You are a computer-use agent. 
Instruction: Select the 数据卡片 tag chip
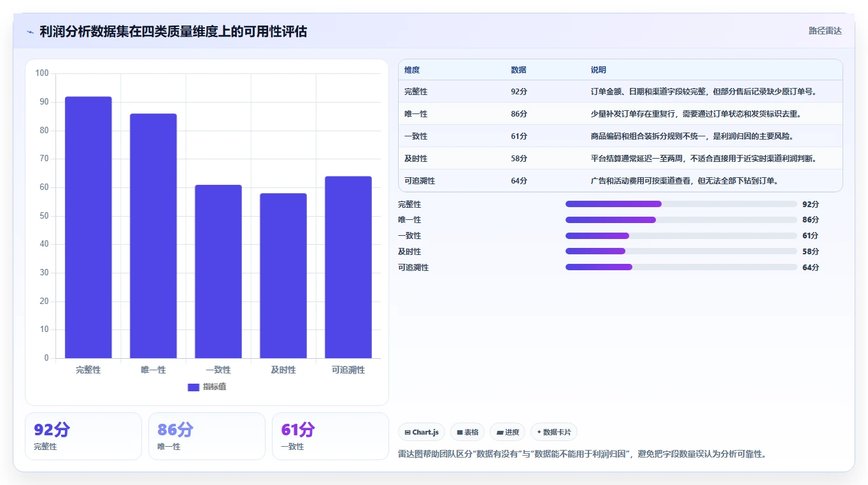554,432
